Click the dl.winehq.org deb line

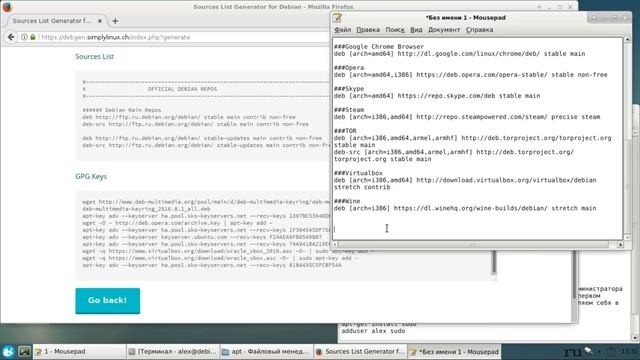[465, 208]
